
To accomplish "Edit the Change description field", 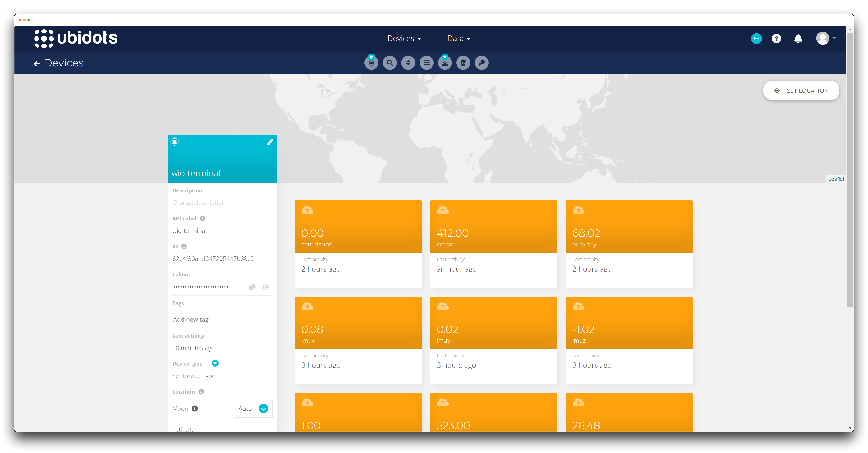I will point(222,203).
